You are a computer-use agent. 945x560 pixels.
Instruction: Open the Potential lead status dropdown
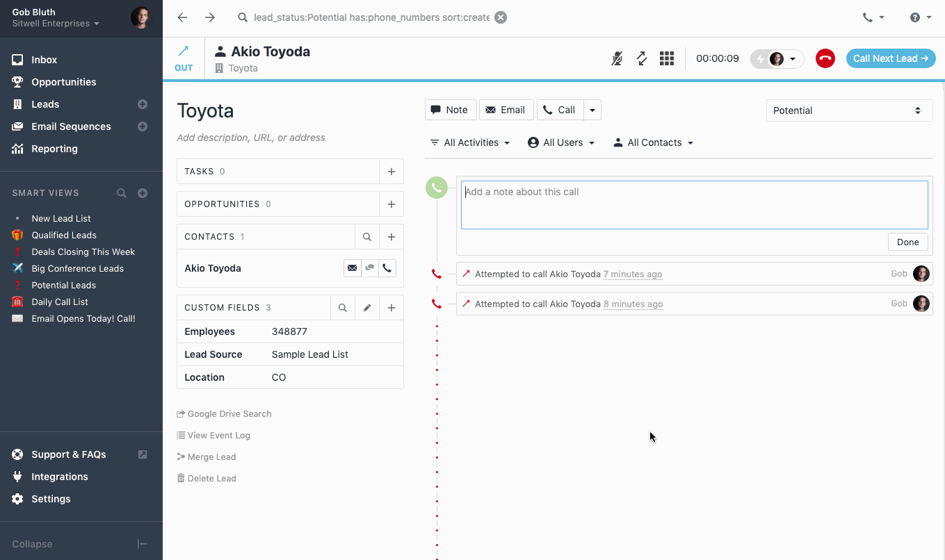(849, 110)
